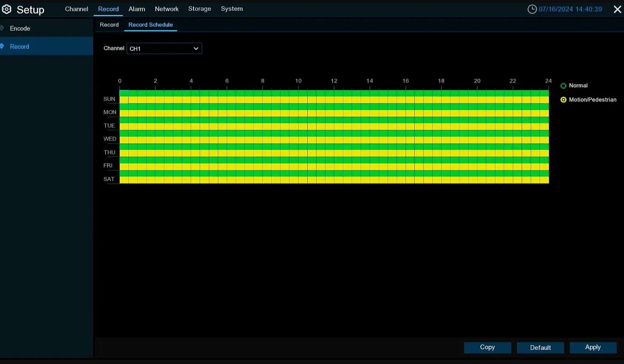Image resolution: width=624 pixels, height=364 pixels.
Task: Click the first SUN yellow schedule cell
Action: (x=124, y=100)
